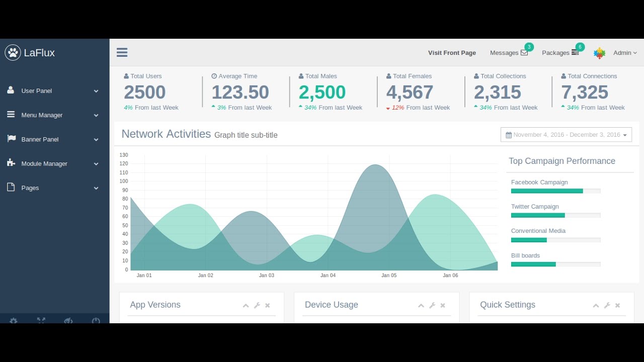Click fullscreen icon in sidebar footer
Screen dimensions: 644x362
point(41,320)
